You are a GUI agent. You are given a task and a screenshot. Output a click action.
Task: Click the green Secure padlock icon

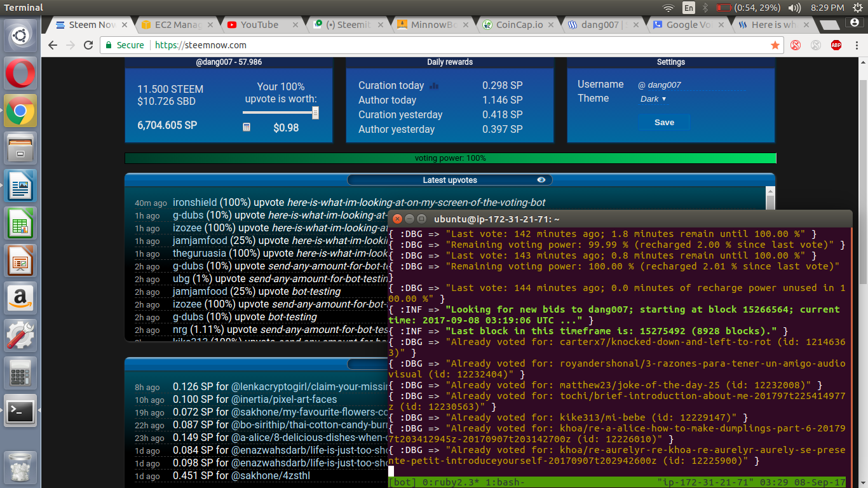[109, 45]
